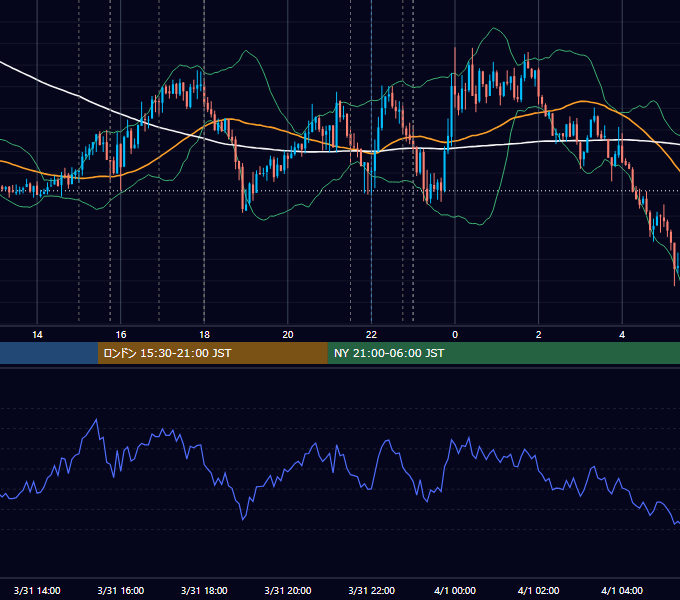Click the ロンドン 15:30-21:00 JST session bar
The height and width of the screenshot is (600, 680).
(x=212, y=353)
